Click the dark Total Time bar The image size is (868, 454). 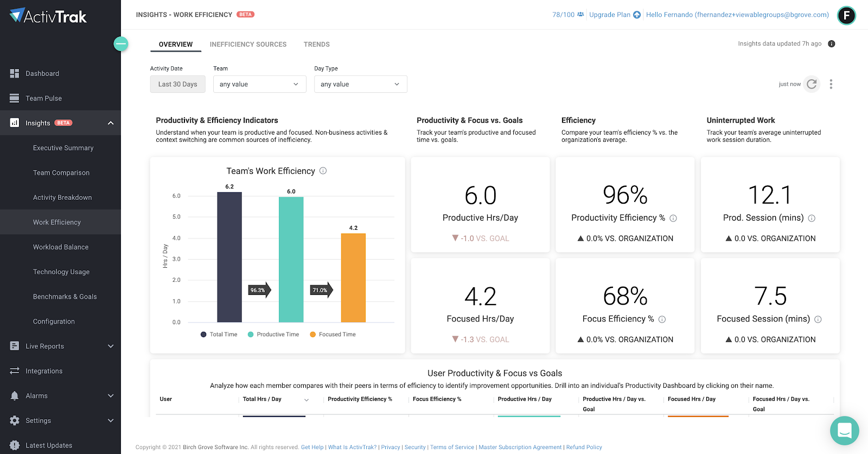click(229, 257)
